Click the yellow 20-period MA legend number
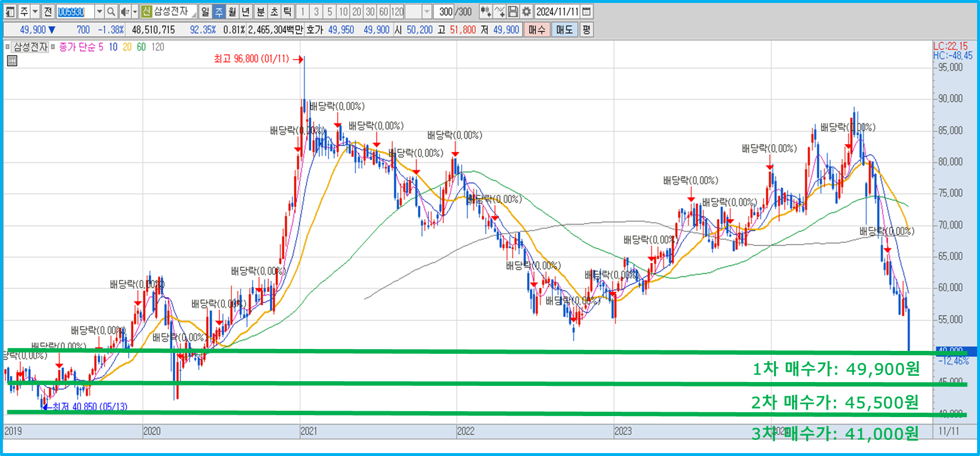 [127, 47]
